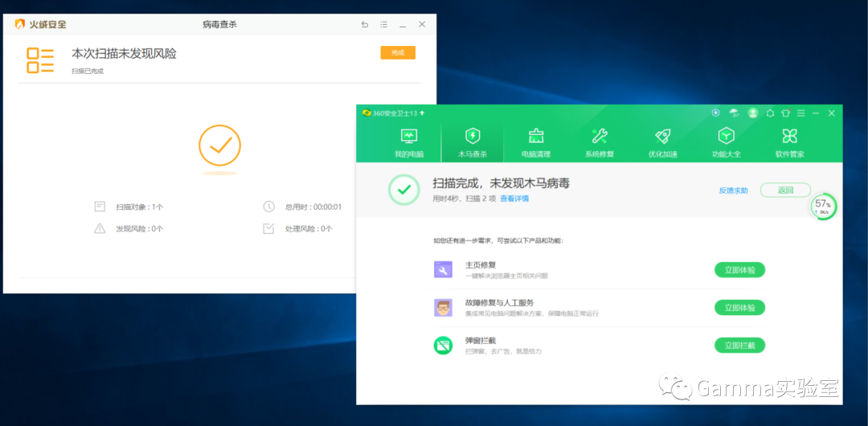Click the 主页修复 title text
The height and width of the screenshot is (426, 868).
pyautogui.click(x=481, y=265)
